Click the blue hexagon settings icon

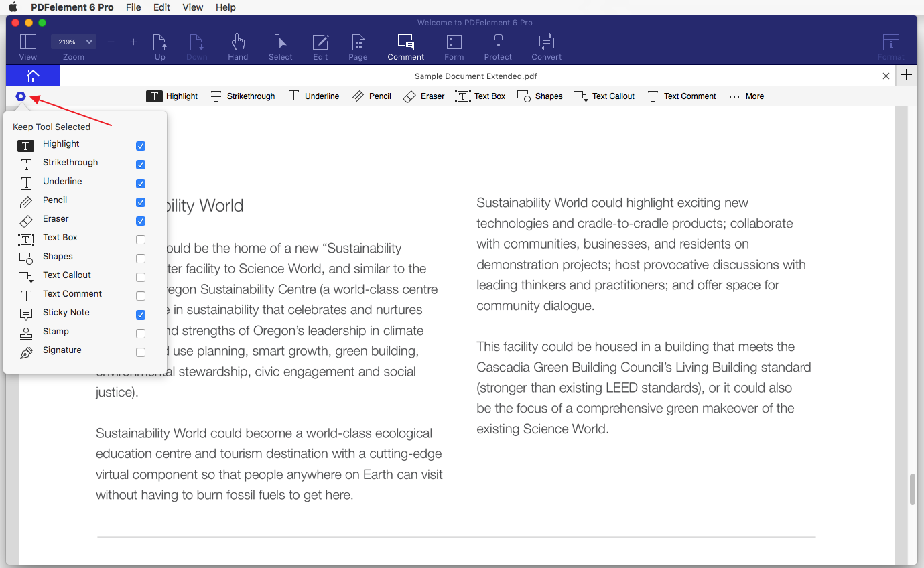pyautogui.click(x=21, y=96)
